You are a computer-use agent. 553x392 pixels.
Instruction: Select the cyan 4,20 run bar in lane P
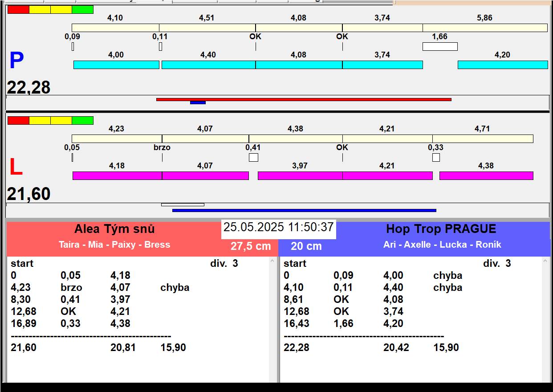tap(503, 65)
